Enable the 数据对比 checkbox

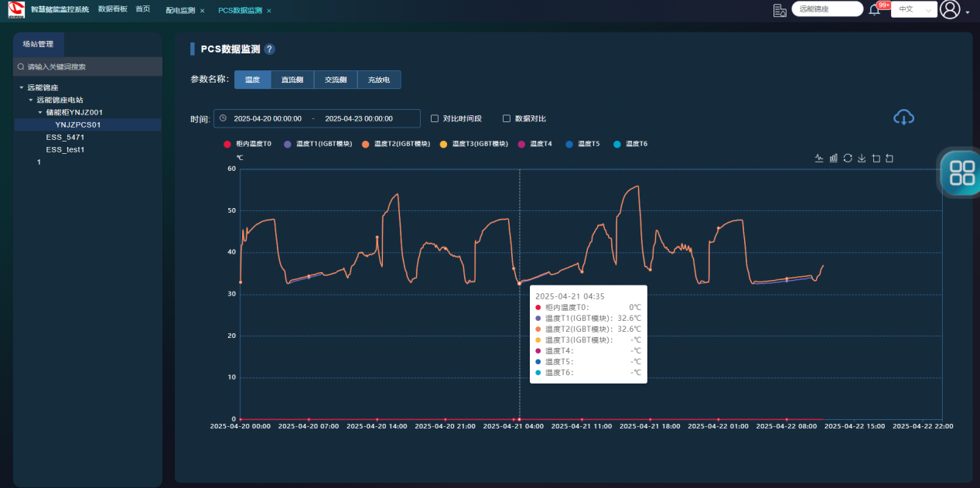507,118
